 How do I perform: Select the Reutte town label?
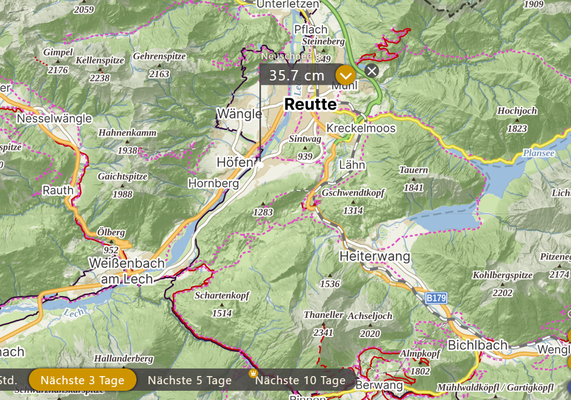coord(310,104)
